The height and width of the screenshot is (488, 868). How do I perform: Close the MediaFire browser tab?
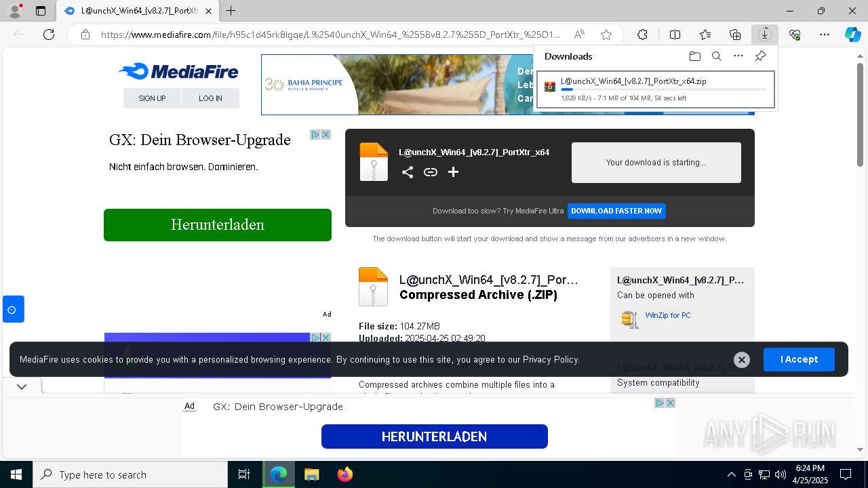pos(208,11)
